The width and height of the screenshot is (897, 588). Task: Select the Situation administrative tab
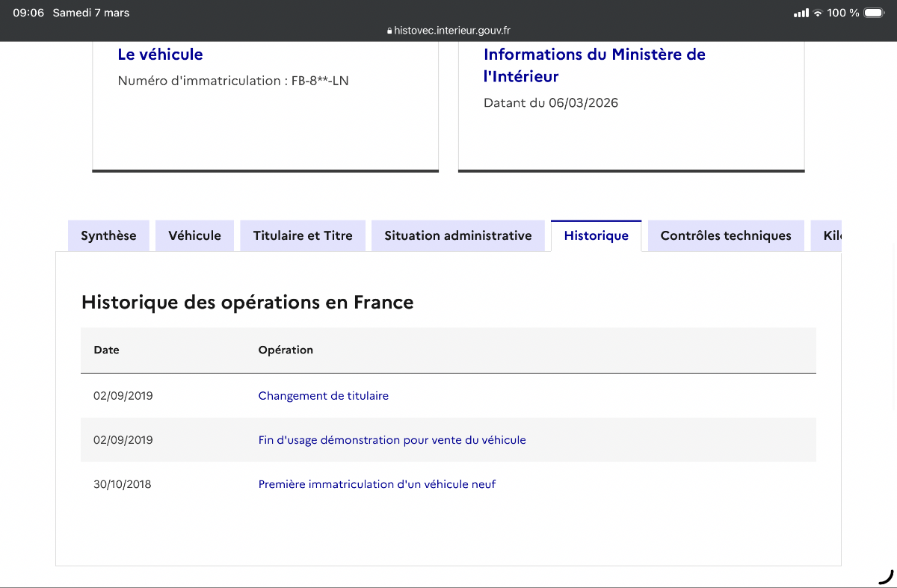pyautogui.click(x=458, y=236)
